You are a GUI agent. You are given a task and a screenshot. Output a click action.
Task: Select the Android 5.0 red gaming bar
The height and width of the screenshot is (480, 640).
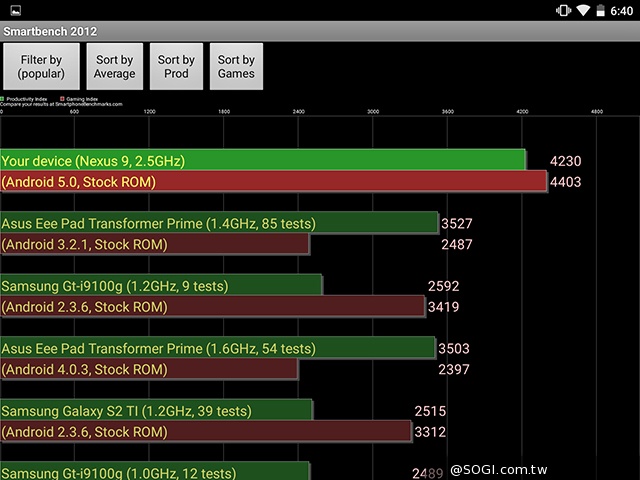(x=273, y=182)
